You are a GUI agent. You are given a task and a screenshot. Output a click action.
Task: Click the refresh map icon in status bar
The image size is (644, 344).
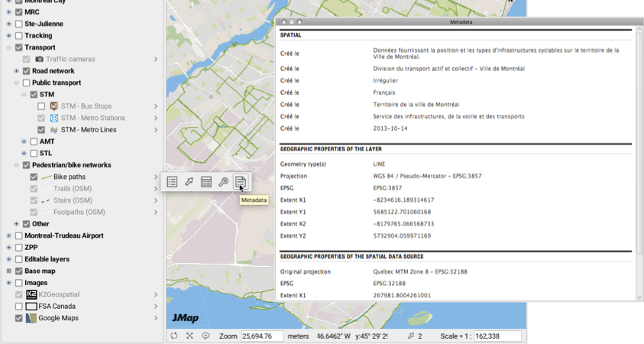point(174,336)
